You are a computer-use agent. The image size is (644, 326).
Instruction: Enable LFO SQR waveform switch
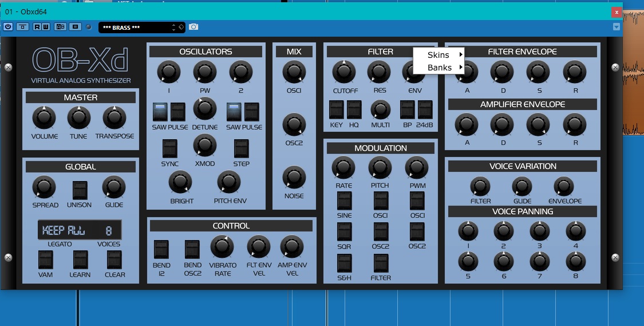pyautogui.click(x=344, y=231)
